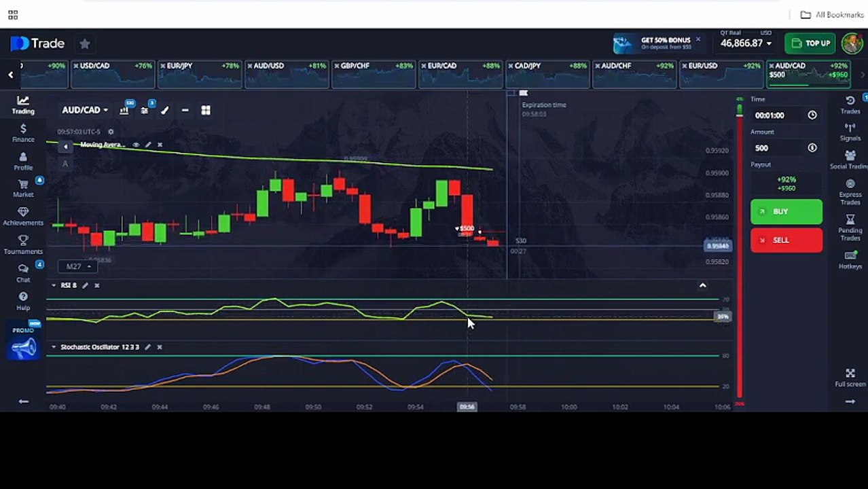Viewport: 868px width, 489px height.
Task: Switch to the AUD/USD asset tab
Action: tap(287, 74)
